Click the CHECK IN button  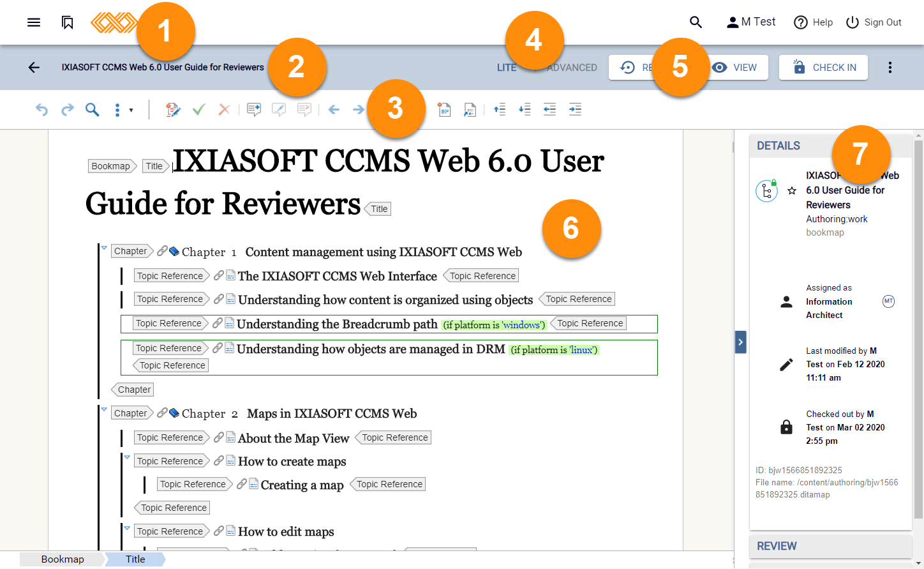823,67
